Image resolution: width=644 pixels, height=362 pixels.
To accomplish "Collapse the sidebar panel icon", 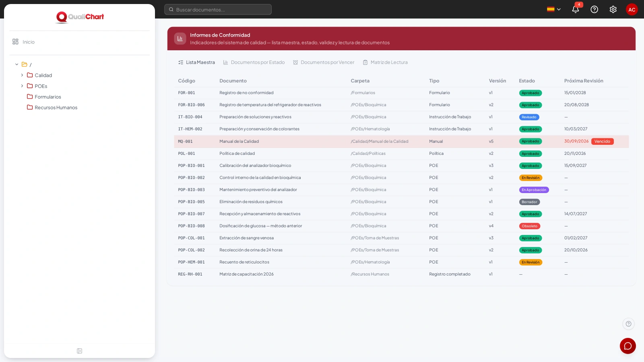I will tap(79, 351).
